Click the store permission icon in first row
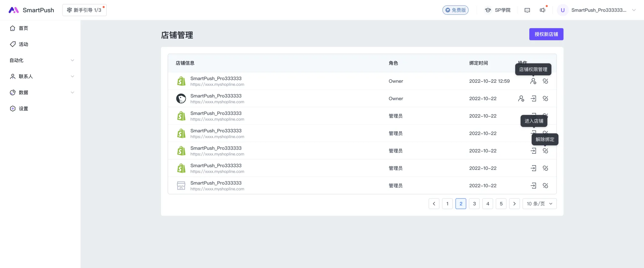644x268 pixels. point(533,81)
